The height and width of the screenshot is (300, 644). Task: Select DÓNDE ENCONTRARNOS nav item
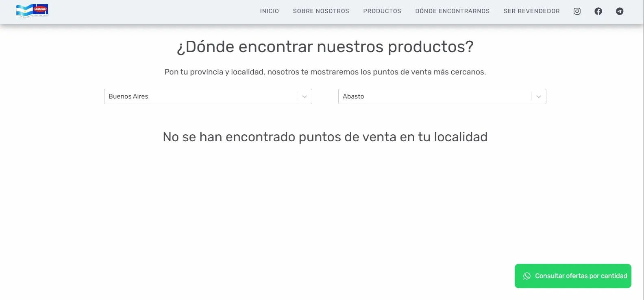pos(453,11)
